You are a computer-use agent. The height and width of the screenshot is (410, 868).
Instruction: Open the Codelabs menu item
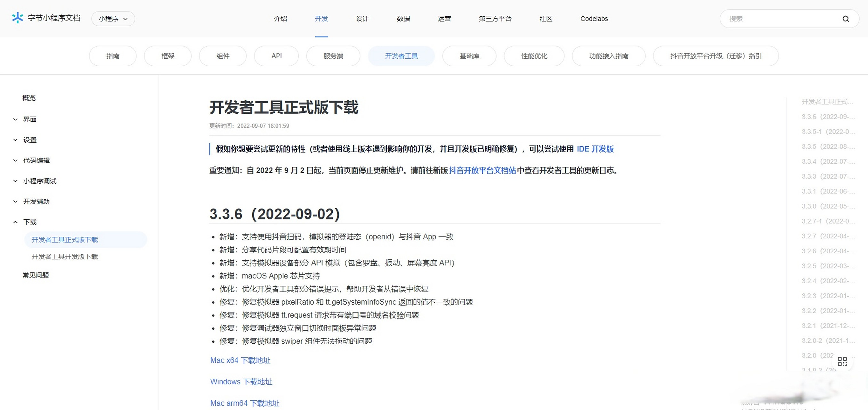click(x=594, y=19)
